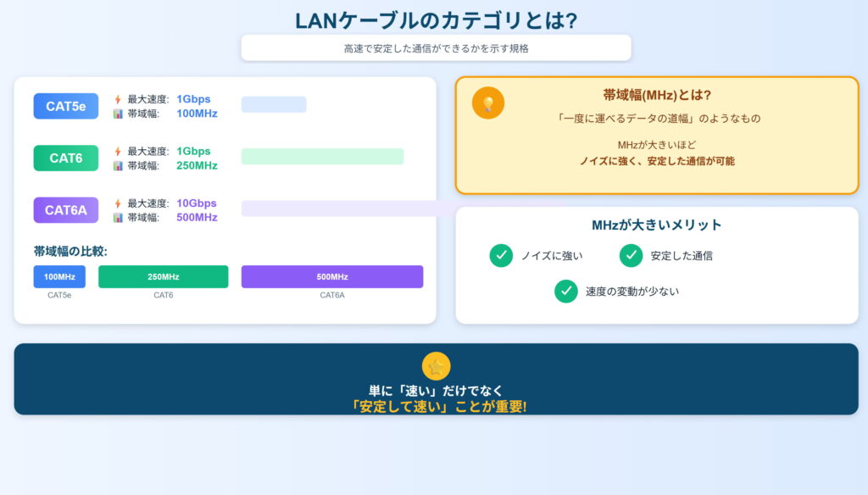The image size is (868, 495).
Task: Select the green CAT6 badge
Action: [x=66, y=158]
